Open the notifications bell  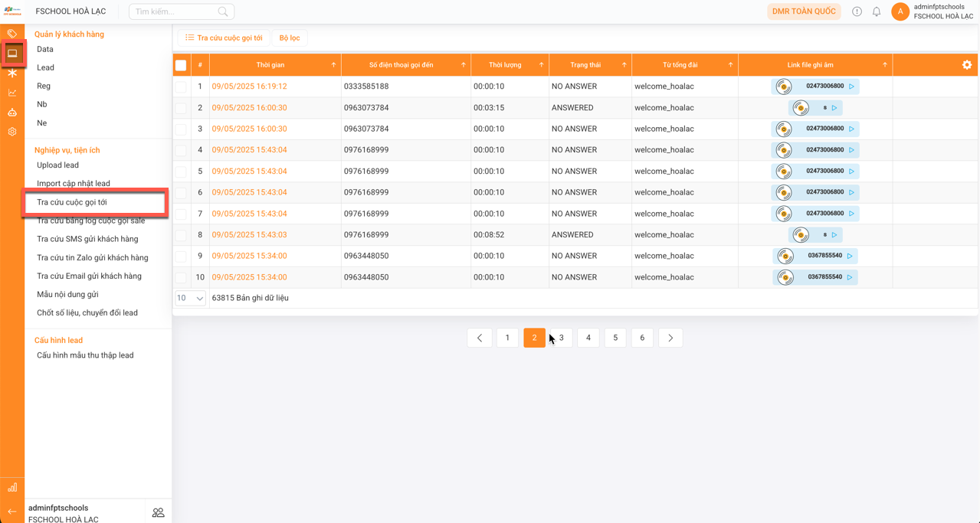(x=877, y=11)
